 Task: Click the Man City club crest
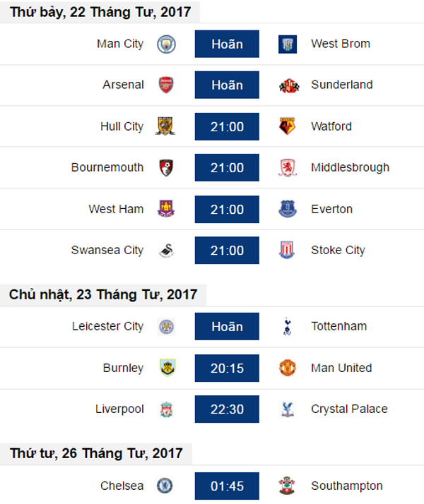click(x=166, y=44)
